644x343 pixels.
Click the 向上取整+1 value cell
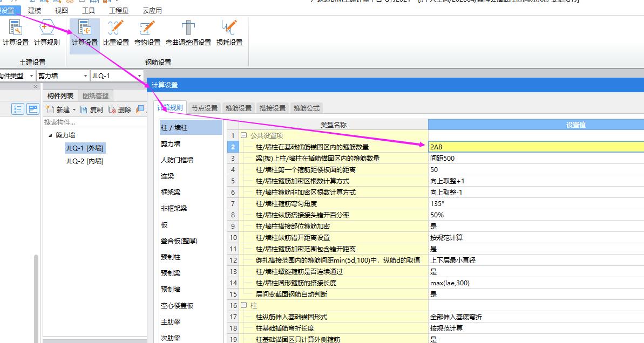tap(536, 181)
